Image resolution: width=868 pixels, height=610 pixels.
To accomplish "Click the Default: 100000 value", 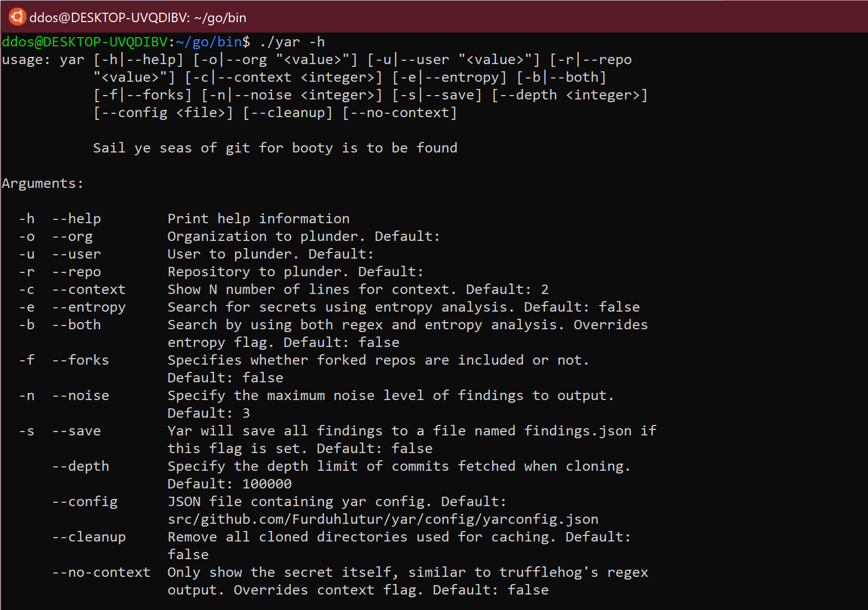I will pyautogui.click(x=229, y=484).
